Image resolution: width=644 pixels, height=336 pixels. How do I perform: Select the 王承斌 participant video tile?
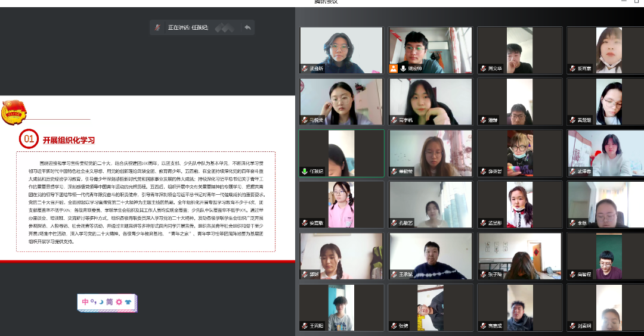(431, 256)
